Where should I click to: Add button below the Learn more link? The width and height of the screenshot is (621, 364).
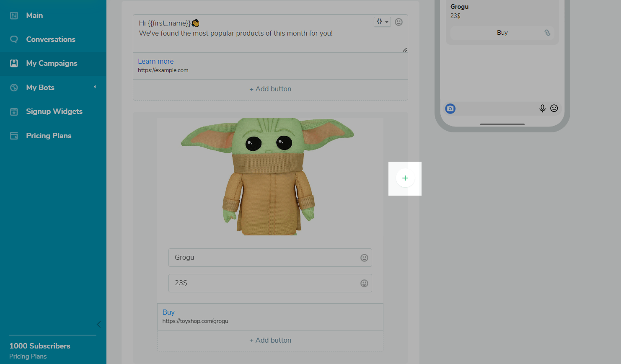[270, 89]
